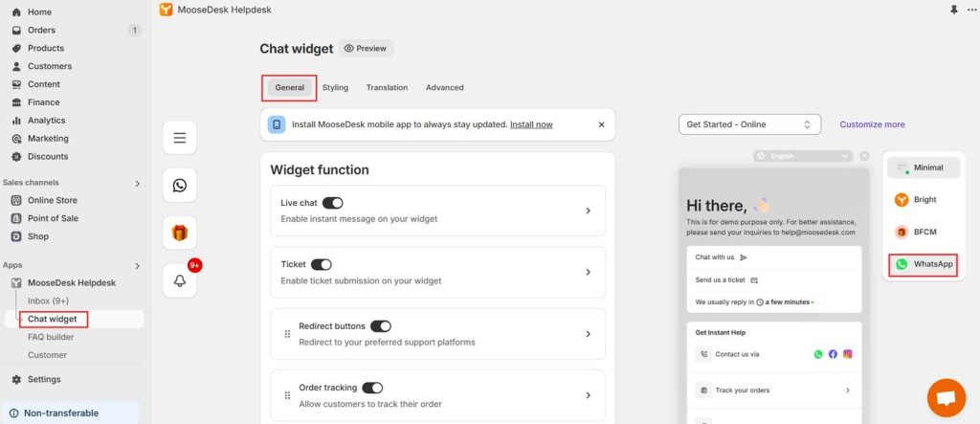Click the Point of Sale icon

tap(16, 218)
